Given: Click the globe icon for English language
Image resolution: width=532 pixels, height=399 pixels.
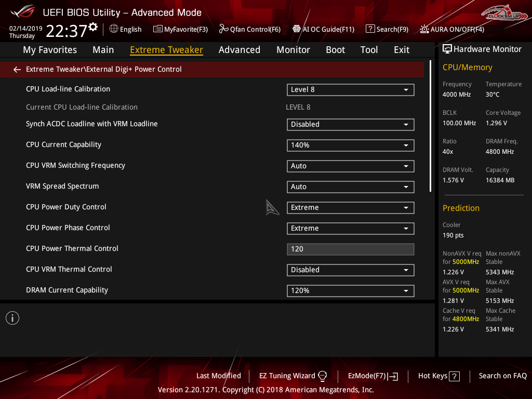Looking at the screenshot, I should click(114, 29).
